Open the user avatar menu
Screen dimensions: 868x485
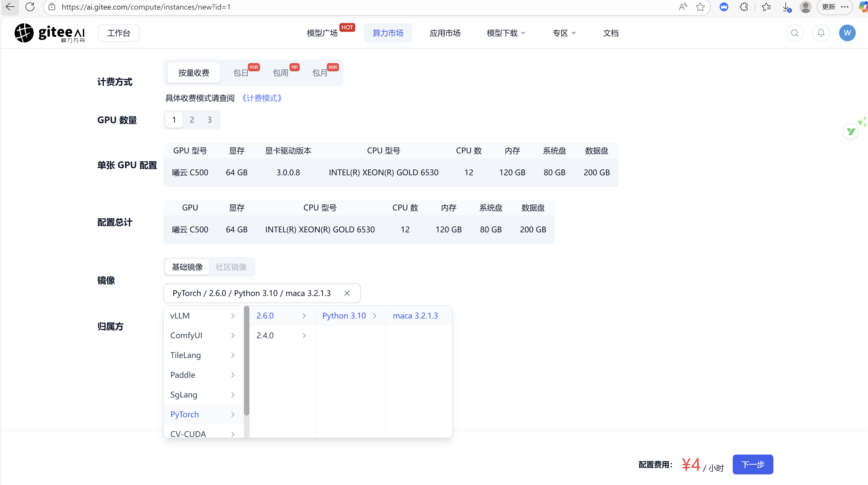click(847, 33)
